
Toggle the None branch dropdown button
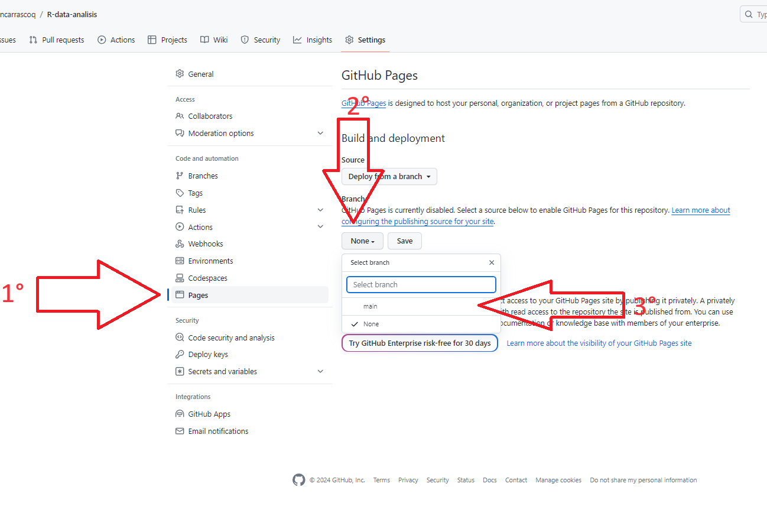362,241
